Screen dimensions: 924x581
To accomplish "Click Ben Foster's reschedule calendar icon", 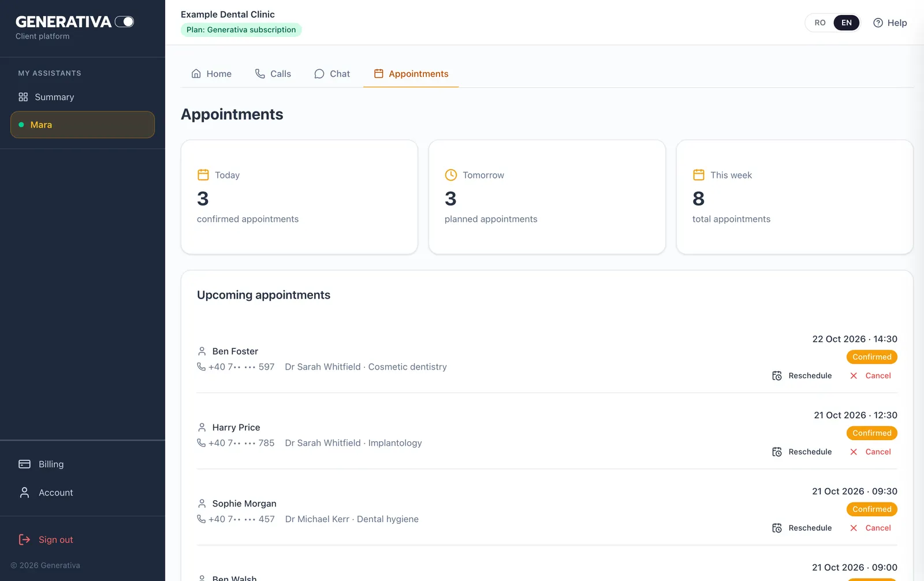I will tap(777, 376).
